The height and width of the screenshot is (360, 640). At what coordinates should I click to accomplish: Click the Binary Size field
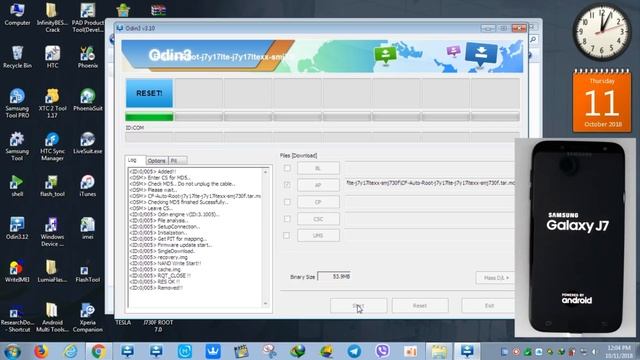coord(334,276)
